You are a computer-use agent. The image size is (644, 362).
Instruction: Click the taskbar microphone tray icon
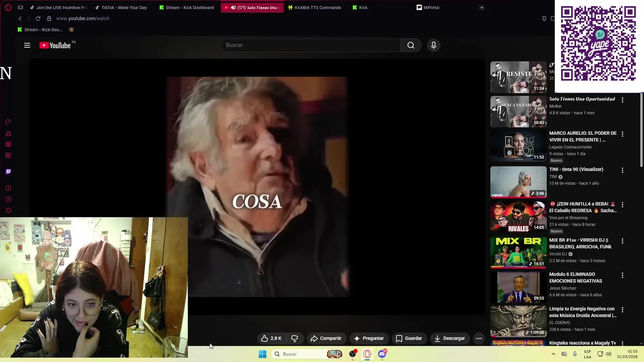pos(575,354)
